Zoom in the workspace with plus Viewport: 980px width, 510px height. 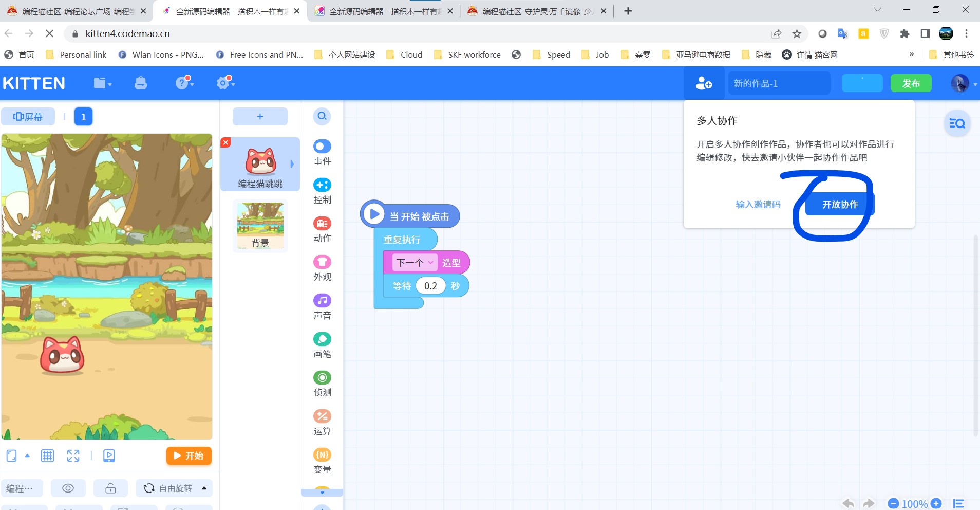point(936,504)
